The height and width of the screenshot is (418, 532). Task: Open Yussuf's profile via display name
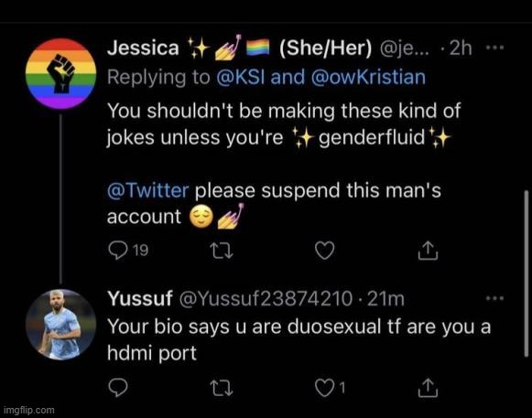tap(140, 299)
